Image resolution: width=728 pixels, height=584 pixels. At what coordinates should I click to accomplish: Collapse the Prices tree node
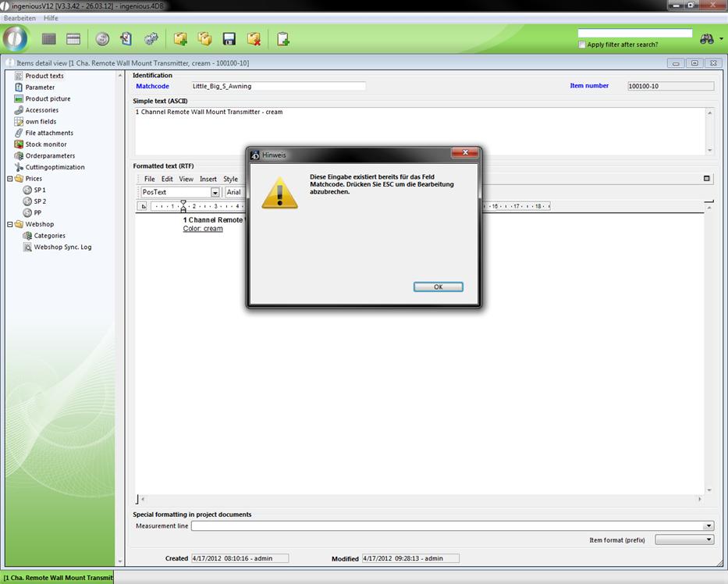[x=10, y=179]
